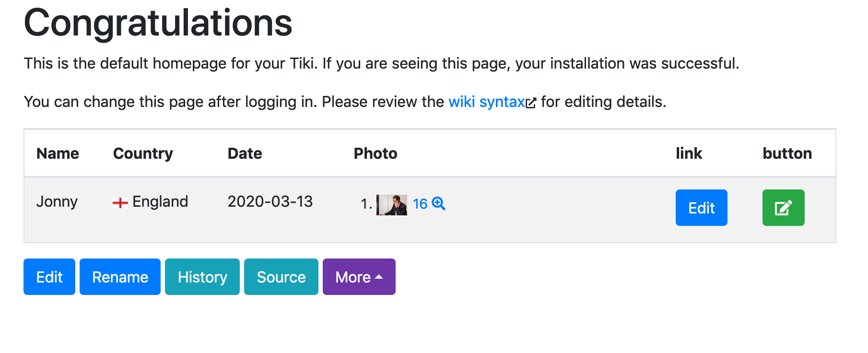The height and width of the screenshot is (353, 868).
Task: Click the 2020-03-13 date cell
Action: pyautogui.click(x=270, y=201)
